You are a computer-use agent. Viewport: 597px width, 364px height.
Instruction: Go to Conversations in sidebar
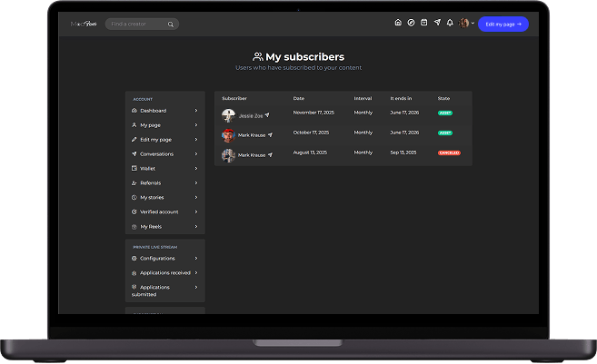[x=164, y=154]
